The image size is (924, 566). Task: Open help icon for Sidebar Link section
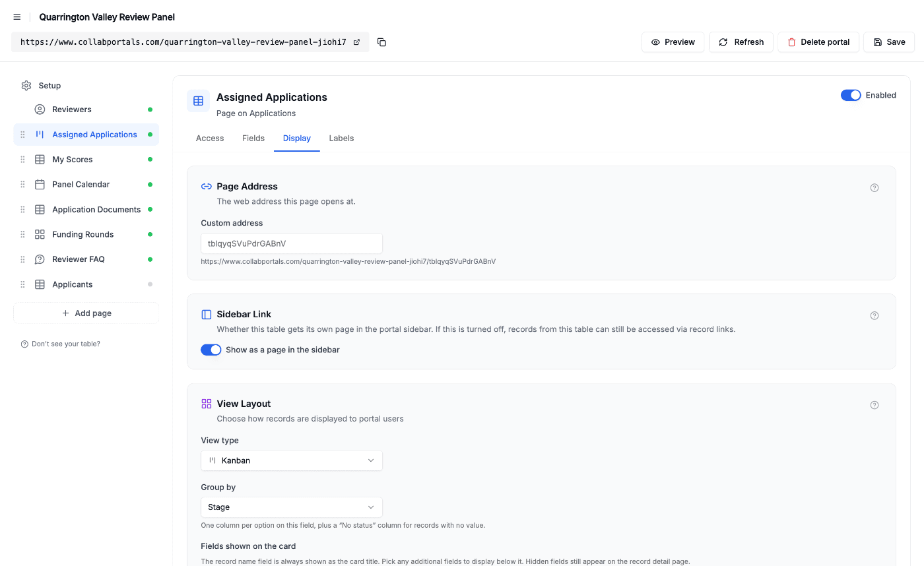(x=874, y=316)
